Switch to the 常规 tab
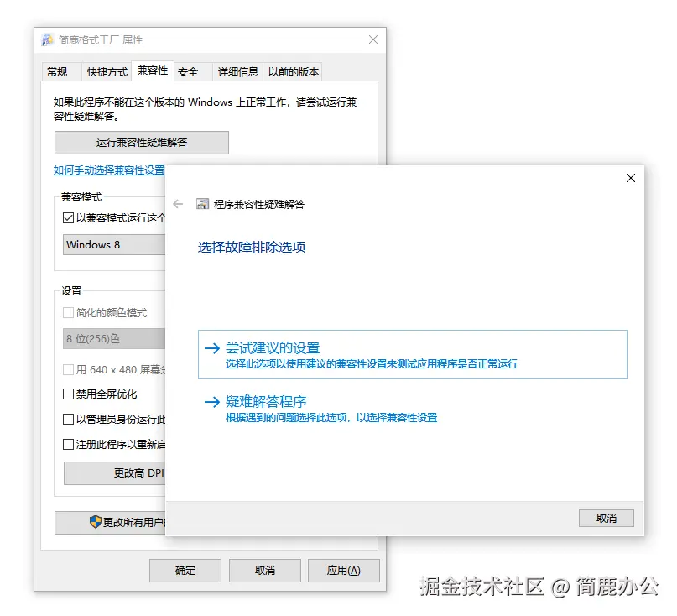 [60, 71]
